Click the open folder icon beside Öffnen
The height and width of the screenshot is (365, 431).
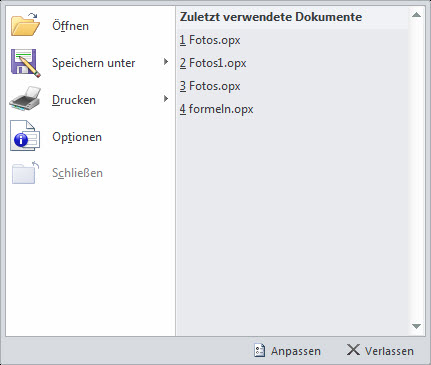pos(25,25)
